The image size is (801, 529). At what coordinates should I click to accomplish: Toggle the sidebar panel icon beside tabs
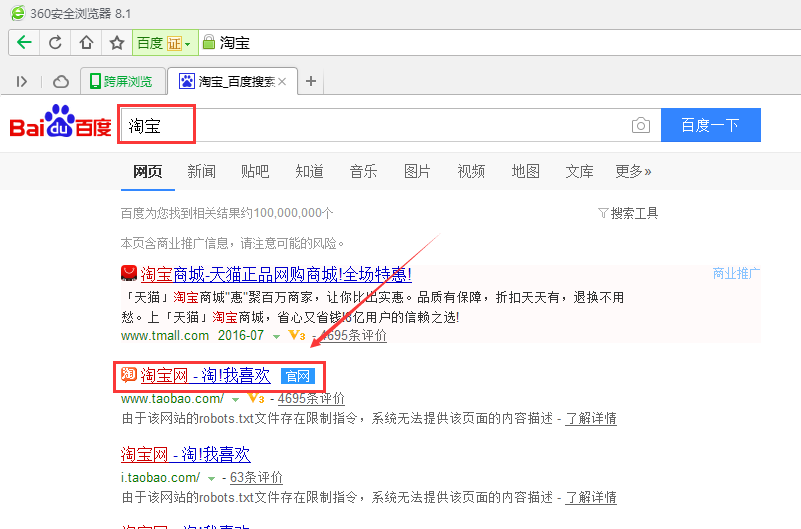[21, 81]
